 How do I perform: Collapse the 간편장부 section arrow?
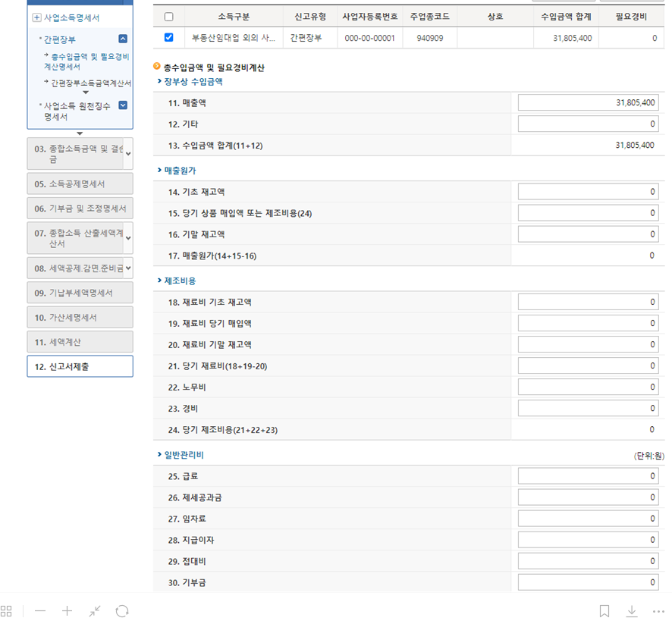click(x=123, y=39)
